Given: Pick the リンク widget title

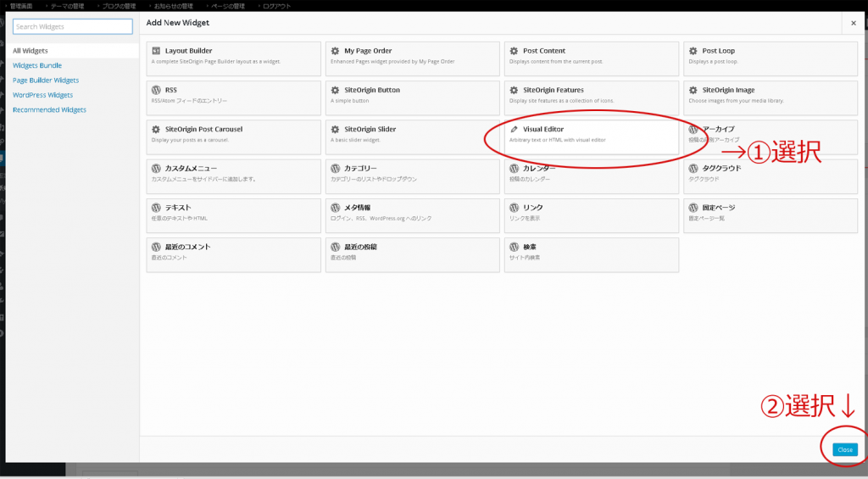Looking at the screenshot, I should pos(532,208).
